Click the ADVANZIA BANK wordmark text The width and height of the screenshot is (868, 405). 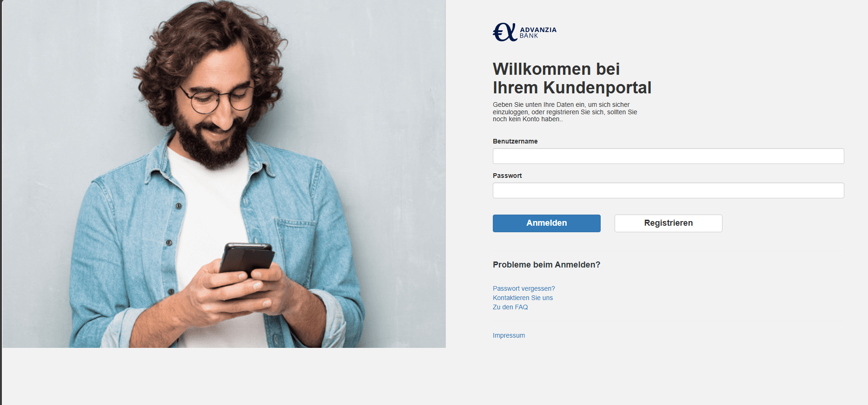pyautogui.click(x=538, y=33)
